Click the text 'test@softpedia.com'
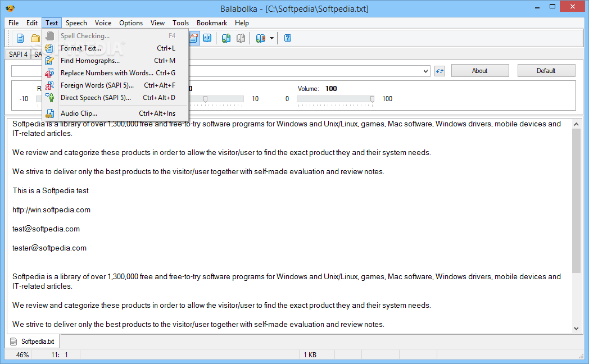 46,229
